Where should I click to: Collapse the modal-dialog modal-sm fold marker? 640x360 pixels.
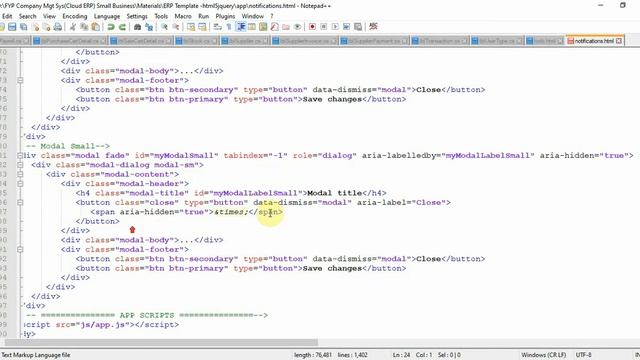point(20,165)
